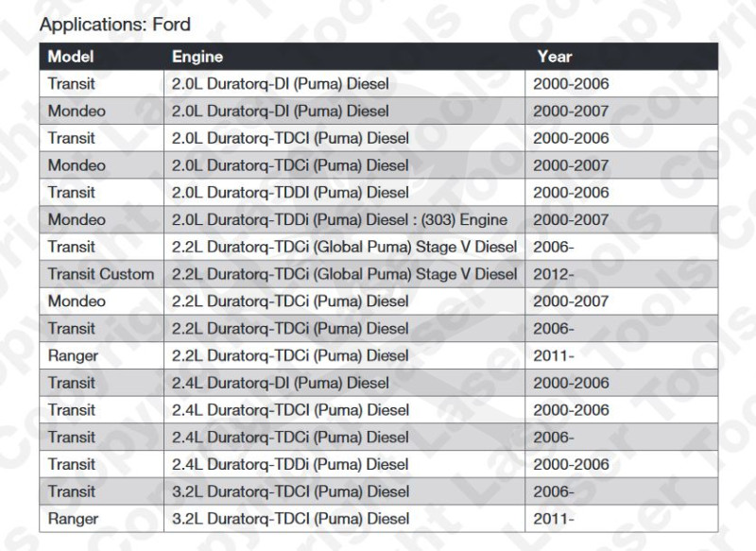756x551 pixels.
Task: Select the Applications: Ford heading
Action: pos(114,25)
